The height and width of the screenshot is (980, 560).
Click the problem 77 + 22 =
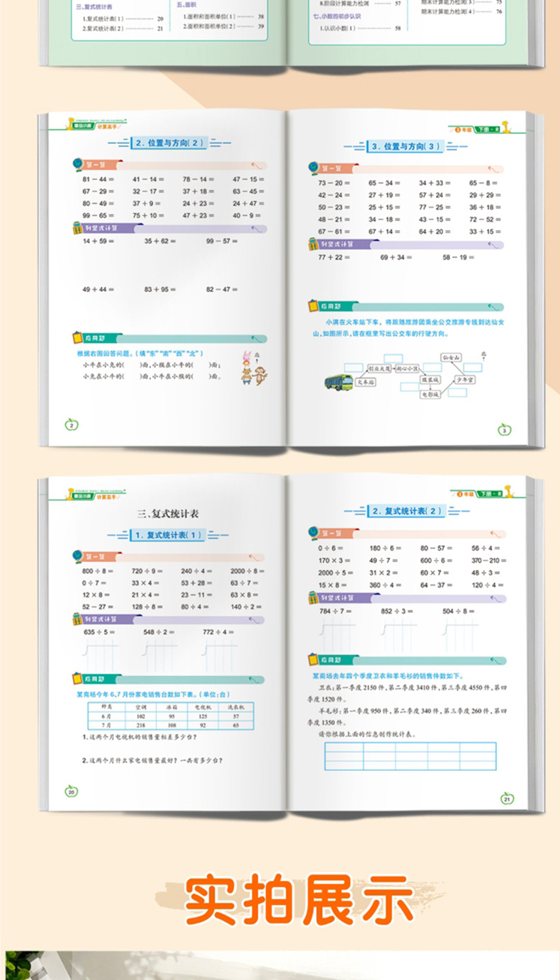coord(332,257)
